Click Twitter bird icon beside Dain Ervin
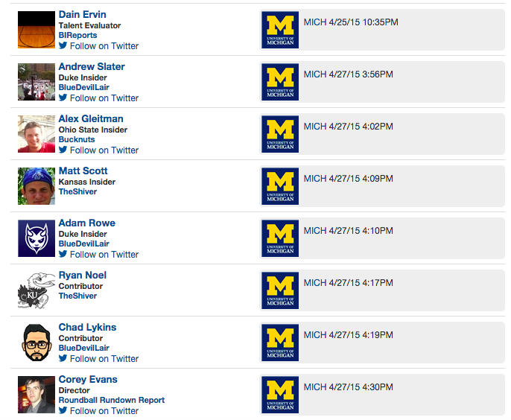511x420 pixels. [63, 46]
